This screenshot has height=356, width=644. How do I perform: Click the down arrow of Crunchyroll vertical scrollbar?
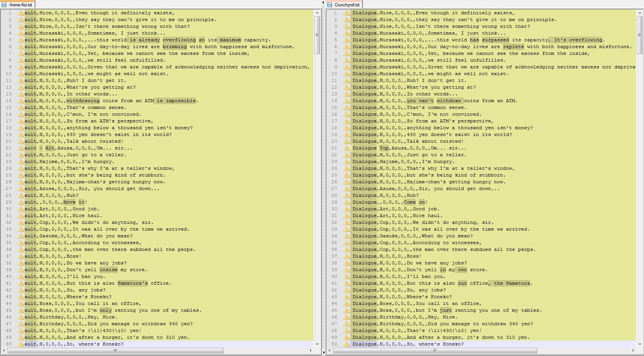click(639, 344)
